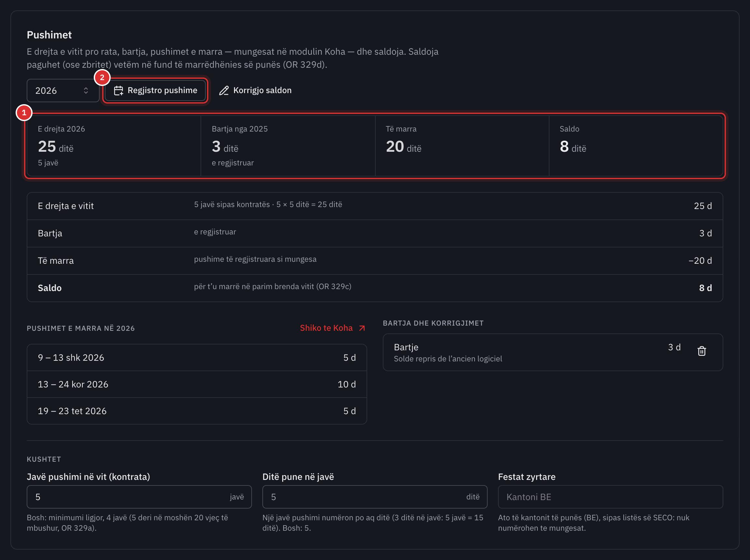Select the 19 – 23 tet 2026 vacation row
This screenshot has width=750, height=560.
point(197,411)
